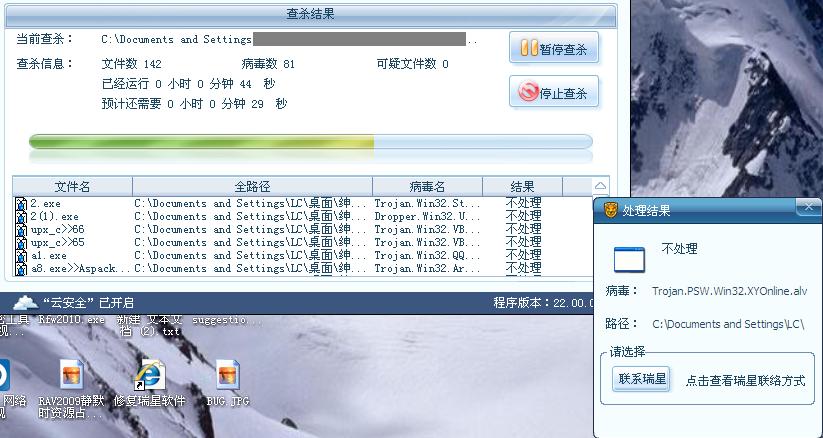Click the Trojan.Win32.QQ... virus name cell
This screenshot has width=823, height=438.
tap(427, 256)
